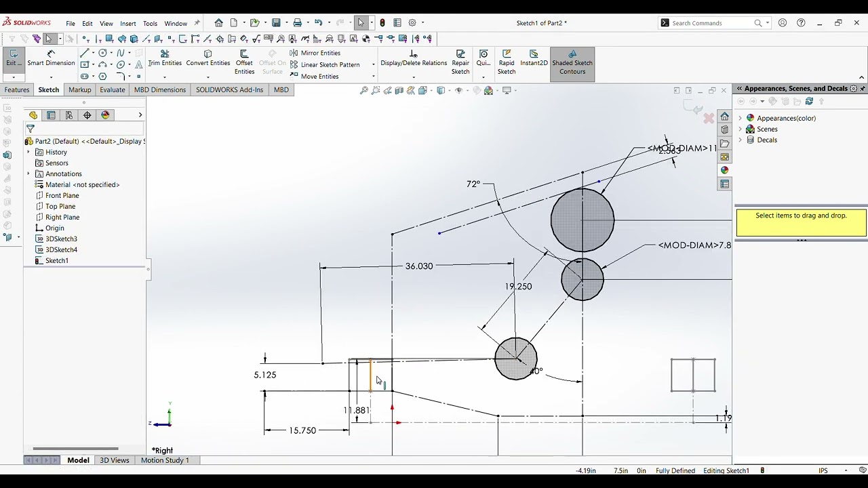Select the Offset Entities tool
The image size is (868, 488).
(x=244, y=62)
